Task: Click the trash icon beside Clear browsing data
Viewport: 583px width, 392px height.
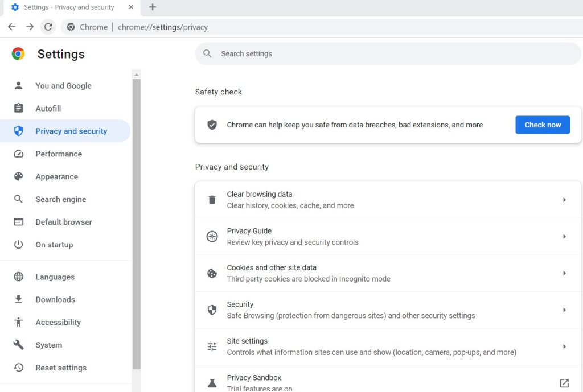Action: tap(212, 200)
